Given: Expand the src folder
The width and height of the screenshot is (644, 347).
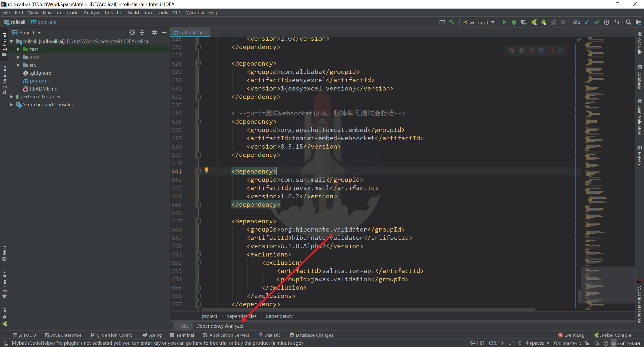Looking at the screenshot, I should click(x=18, y=65).
